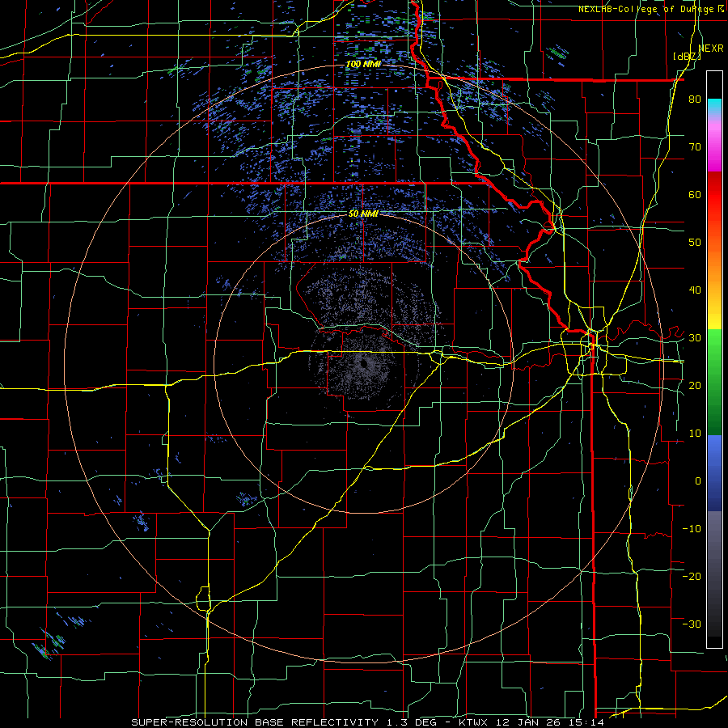The image size is (728, 728).
Task: Click the -10 dBZ scale value
Action: [x=692, y=528]
